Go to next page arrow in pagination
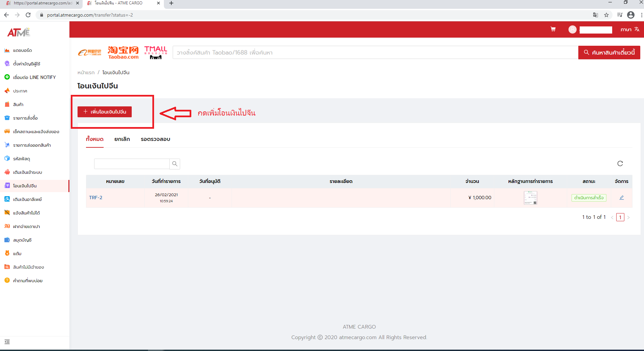Screen dimensions: 644x351 pos(628,218)
